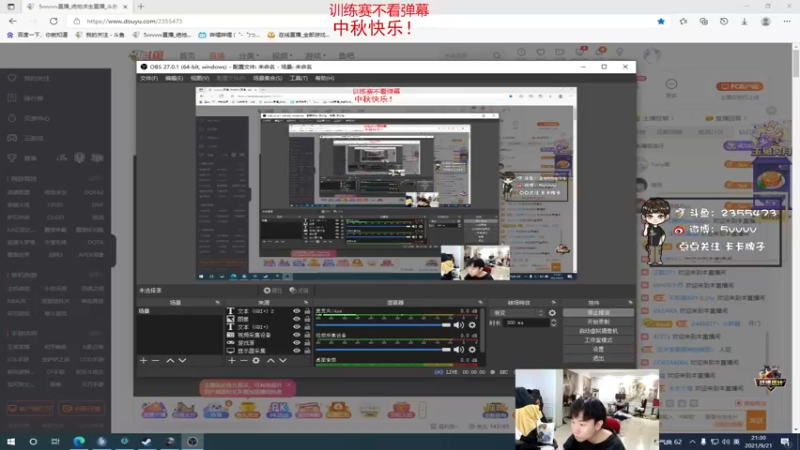Screen dimensions: 800x450
Task: Click 工作室模式 button
Action: click(x=598, y=340)
